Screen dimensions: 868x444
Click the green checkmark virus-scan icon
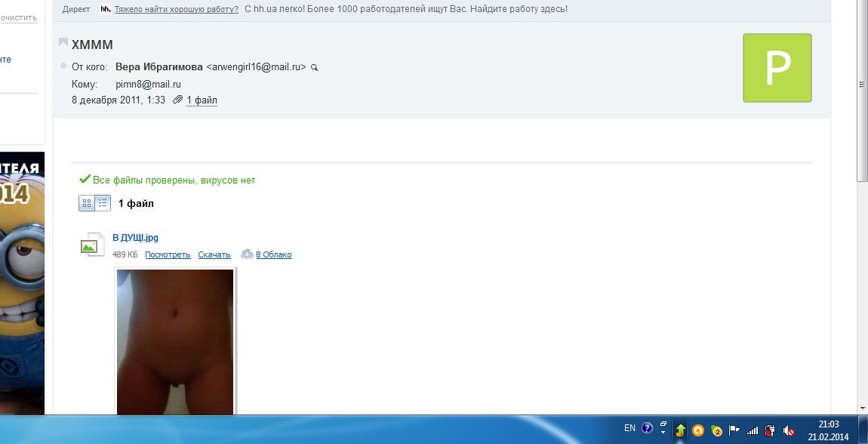(85, 179)
